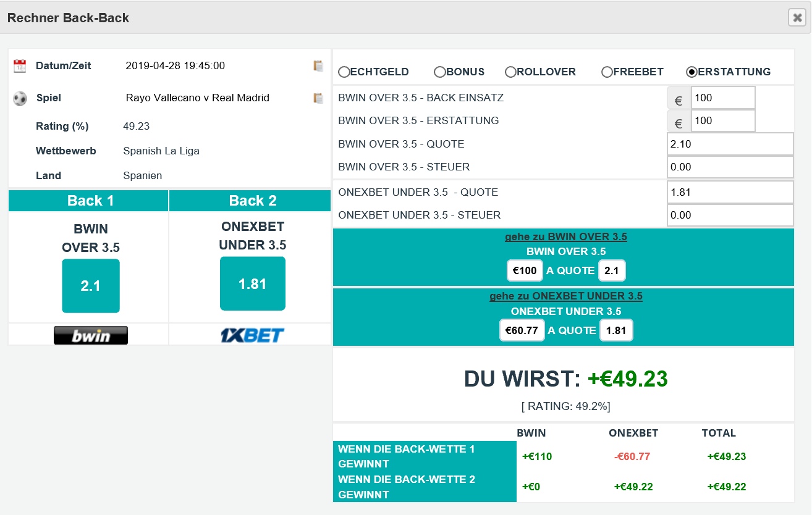Edit the ONEXBET Under 3.5 Steuer field
The image size is (812, 515).
pyautogui.click(x=730, y=215)
